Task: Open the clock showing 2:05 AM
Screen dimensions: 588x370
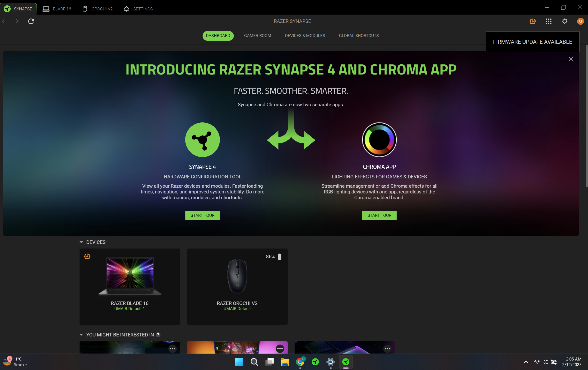Action: pyautogui.click(x=572, y=362)
